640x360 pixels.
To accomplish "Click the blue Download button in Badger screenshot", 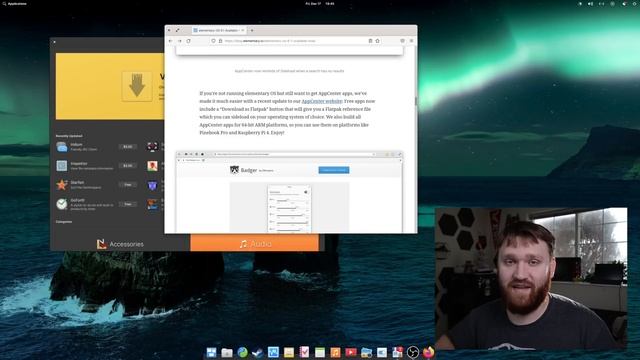I will [x=334, y=170].
